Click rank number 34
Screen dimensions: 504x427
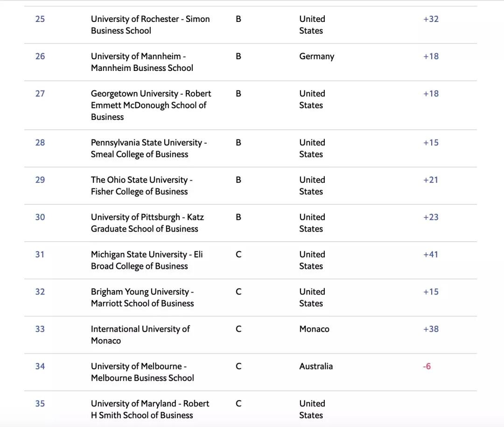[x=40, y=366]
